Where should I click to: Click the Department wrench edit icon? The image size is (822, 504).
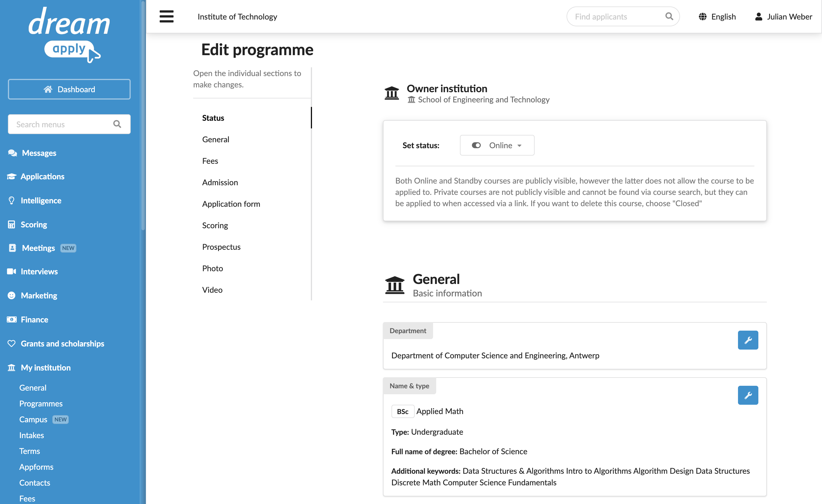coord(748,340)
